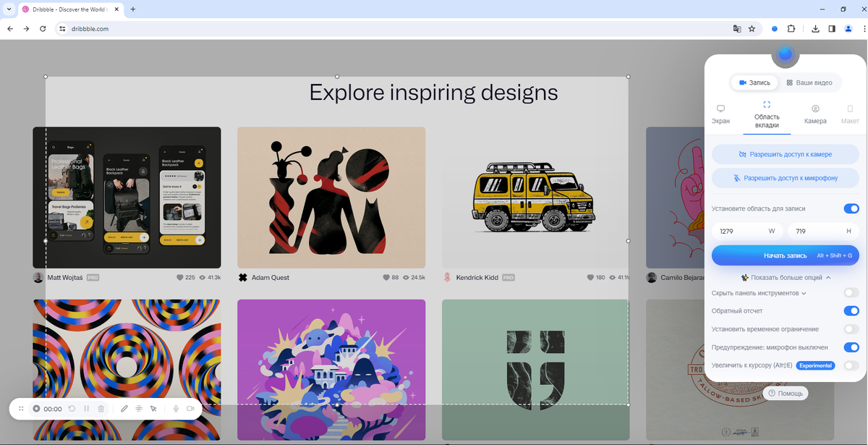Click the browser forward arrow
The height and width of the screenshot is (445, 868).
[x=27, y=29]
